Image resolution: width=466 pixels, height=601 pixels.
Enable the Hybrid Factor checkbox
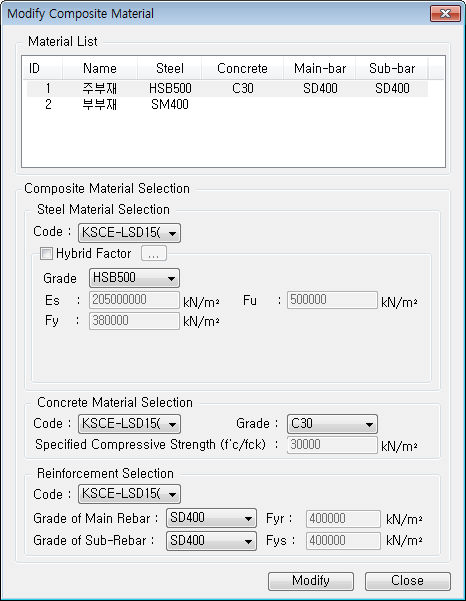(x=46, y=253)
